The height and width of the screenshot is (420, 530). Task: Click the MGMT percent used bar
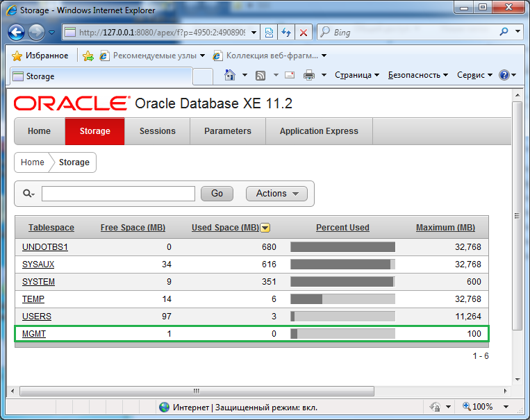tap(342, 334)
